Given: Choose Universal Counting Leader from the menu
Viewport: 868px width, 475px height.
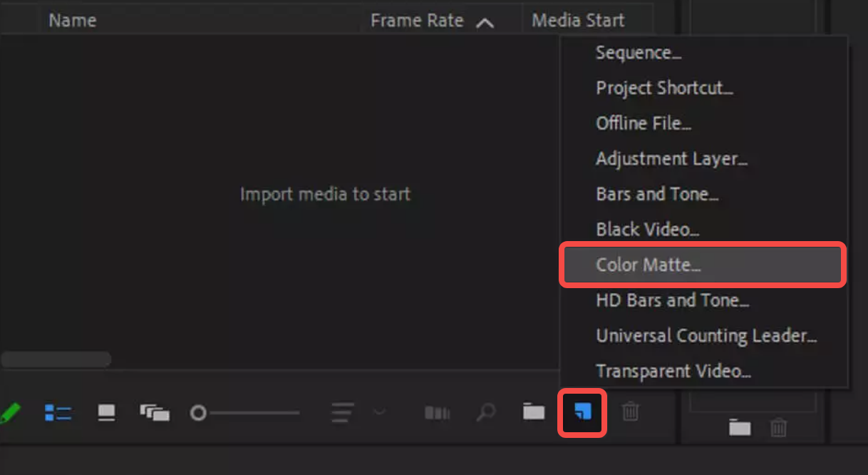Looking at the screenshot, I should point(705,335).
